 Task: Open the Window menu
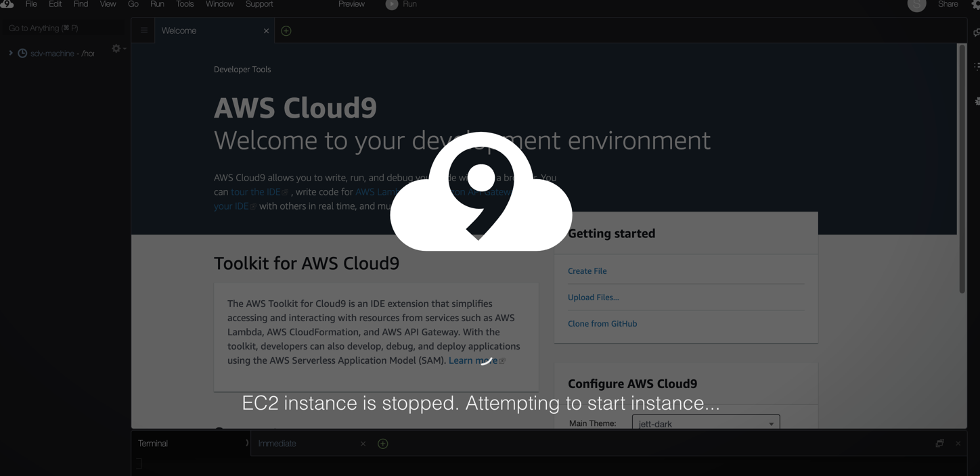[x=219, y=4]
